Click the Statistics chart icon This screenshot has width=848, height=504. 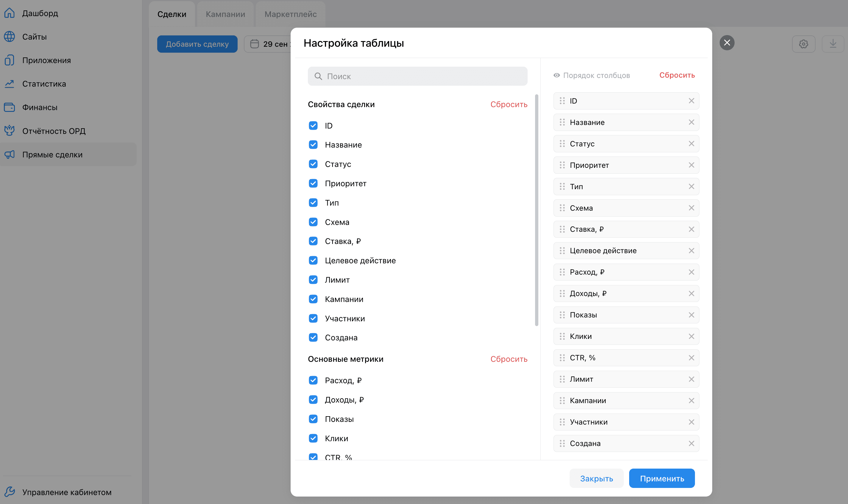pyautogui.click(x=10, y=84)
